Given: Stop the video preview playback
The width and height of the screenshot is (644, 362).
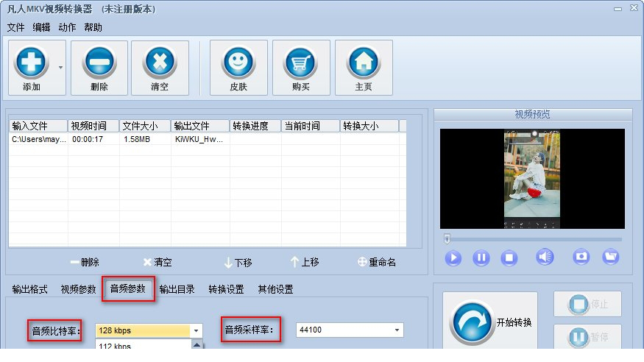Looking at the screenshot, I should [x=509, y=258].
